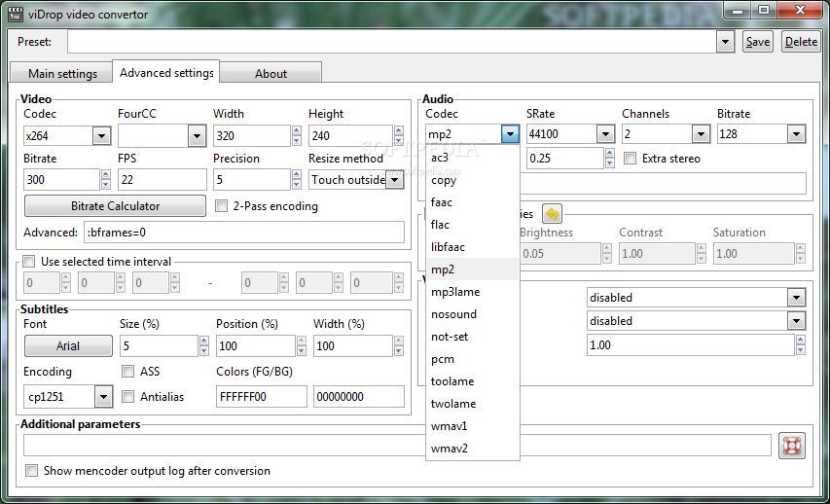Image resolution: width=830 pixels, height=504 pixels.
Task: Click the Additional parameters text field
Action: pyautogui.click(x=397, y=446)
